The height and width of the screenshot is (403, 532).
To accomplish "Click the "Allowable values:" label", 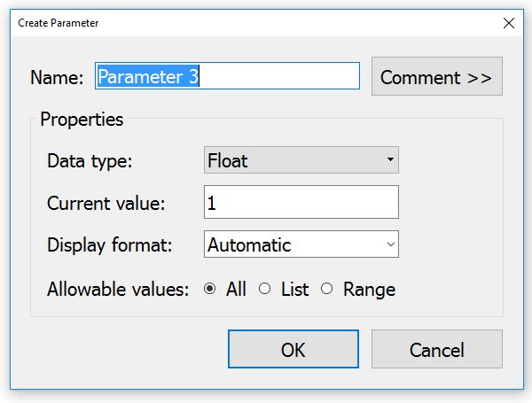I will [118, 290].
